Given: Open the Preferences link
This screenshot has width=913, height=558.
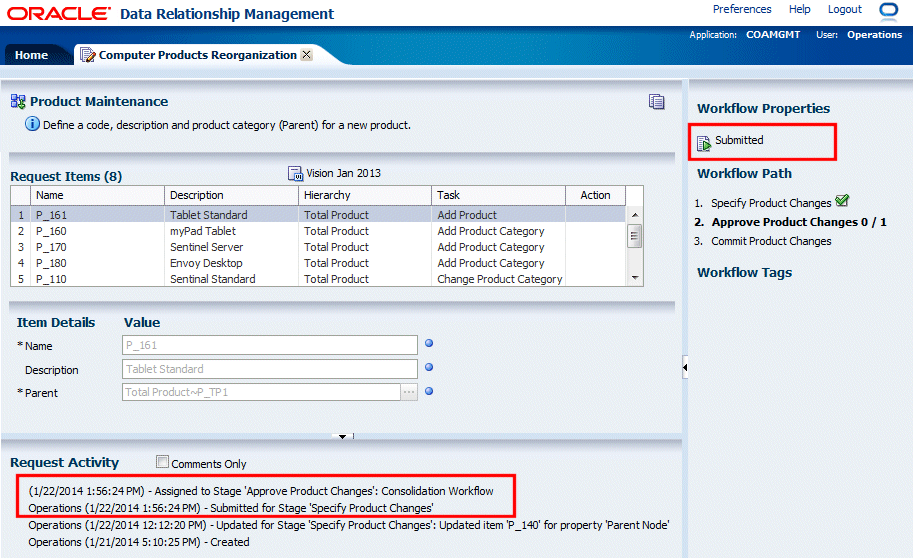Looking at the screenshot, I should (742, 9).
